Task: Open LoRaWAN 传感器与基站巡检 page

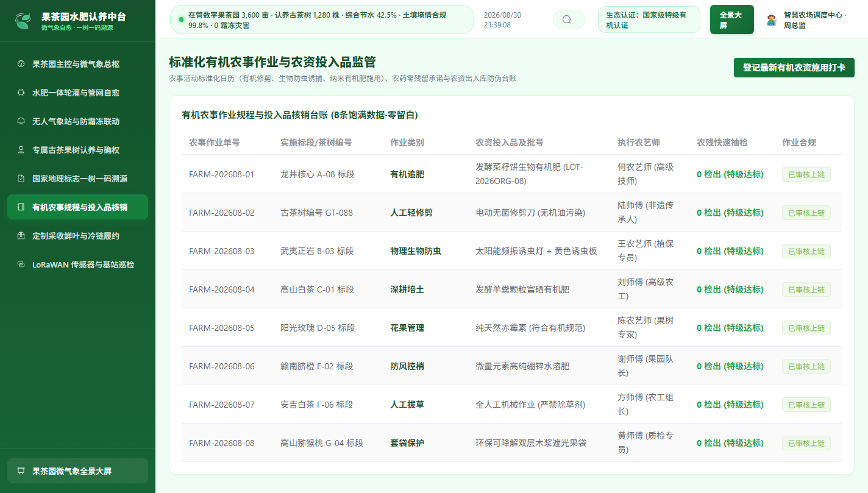Action: click(77, 264)
